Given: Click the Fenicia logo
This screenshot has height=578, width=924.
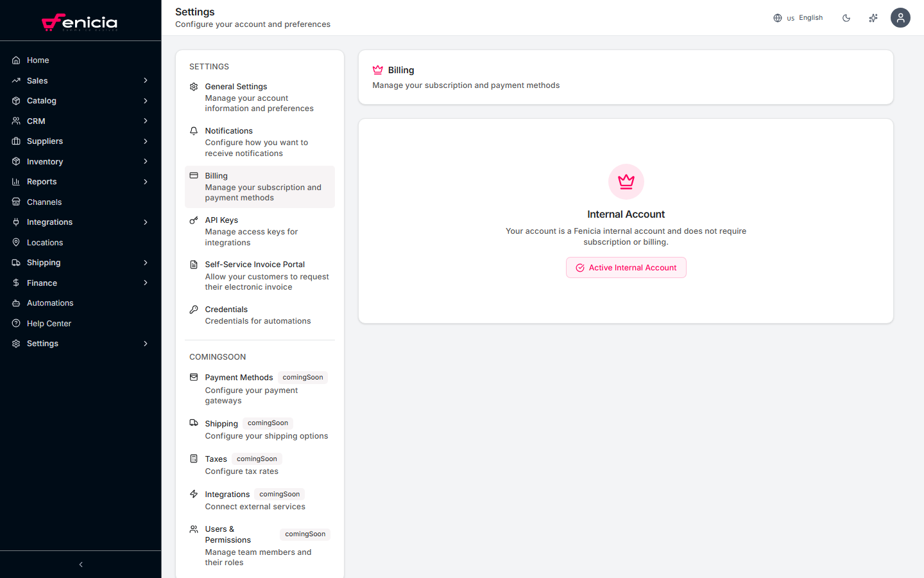Looking at the screenshot, I should tap(80, 22).
